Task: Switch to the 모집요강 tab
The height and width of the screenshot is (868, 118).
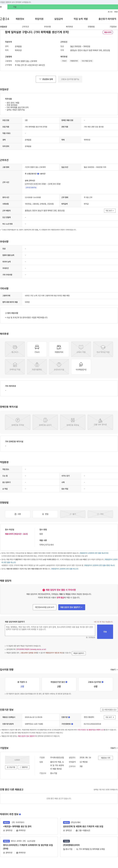Action: click(x=4, y=27)
